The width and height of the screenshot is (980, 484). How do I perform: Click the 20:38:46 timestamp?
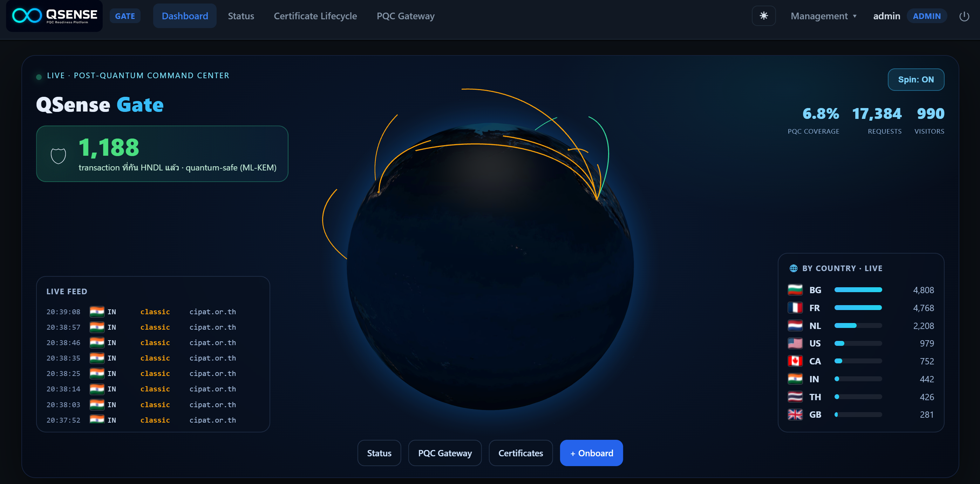tap(63, 343)
